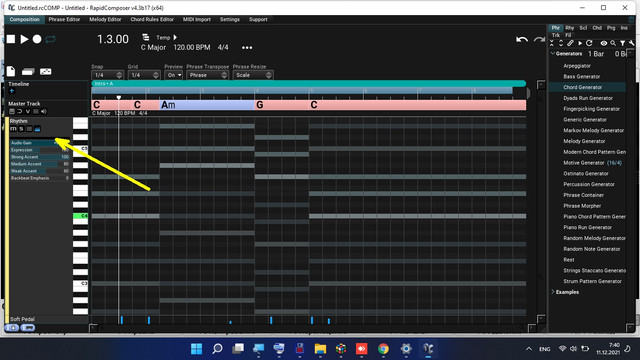Select the Am chord on master track
Viewport: 640px width, 360px height.
point(207,105)
